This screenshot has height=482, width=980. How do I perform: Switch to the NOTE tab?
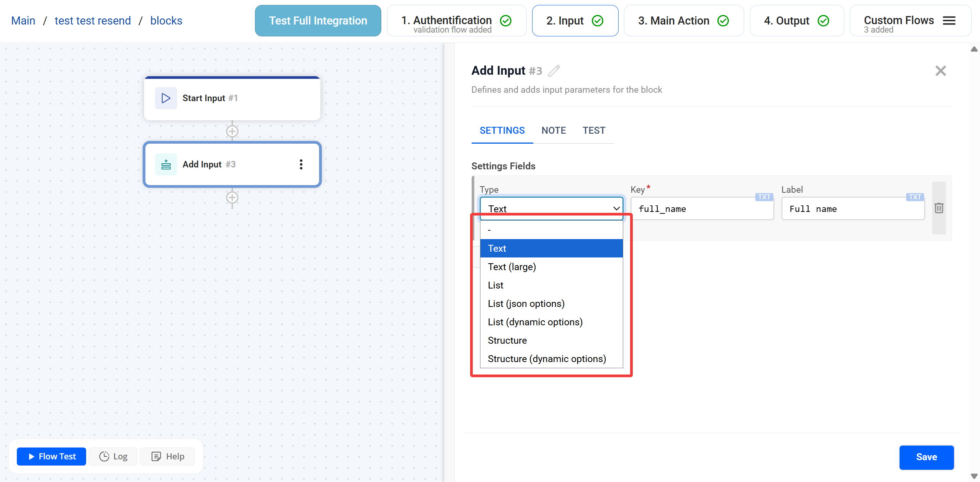point(554,131)
